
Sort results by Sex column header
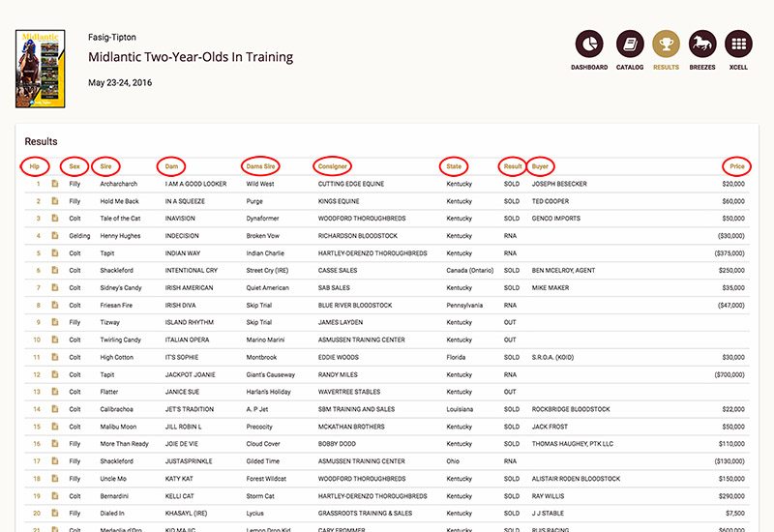(74, 166)
